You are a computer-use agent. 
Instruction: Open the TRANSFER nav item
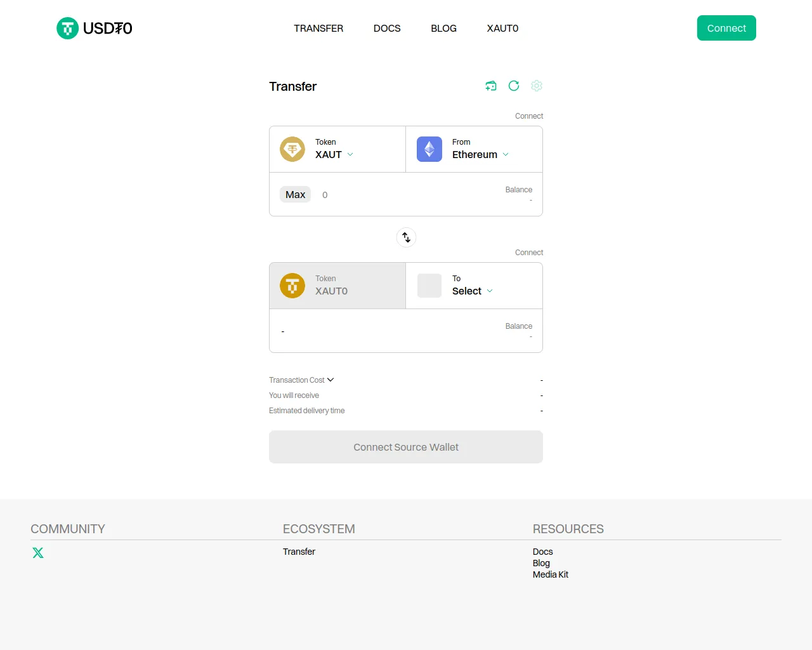pos(318,29)
